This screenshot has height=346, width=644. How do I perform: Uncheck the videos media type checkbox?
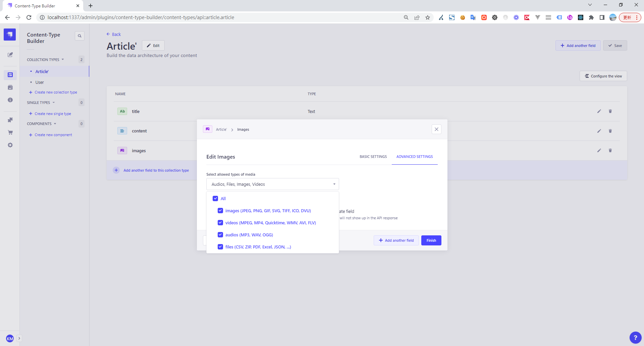point(220,223)
